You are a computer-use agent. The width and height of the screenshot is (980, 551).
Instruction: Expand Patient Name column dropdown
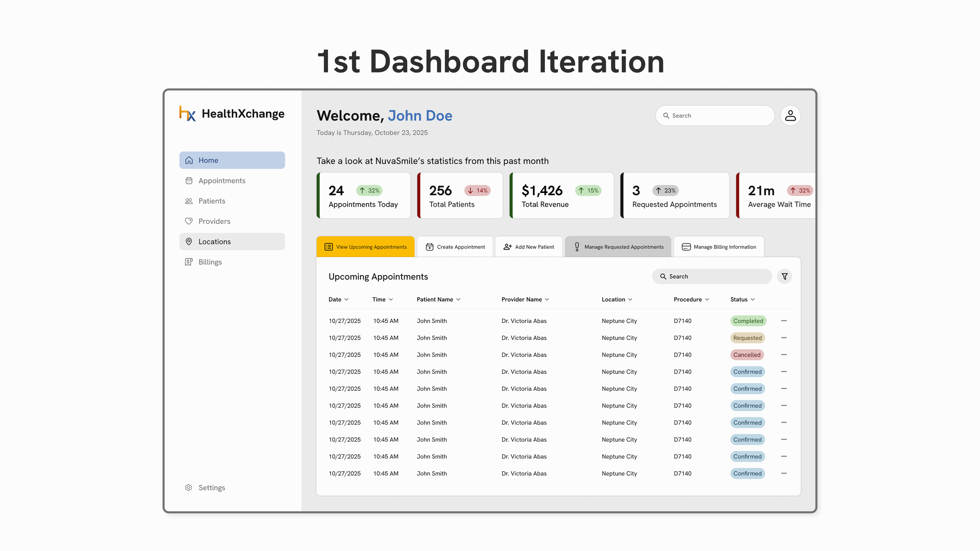coord(458,300)
